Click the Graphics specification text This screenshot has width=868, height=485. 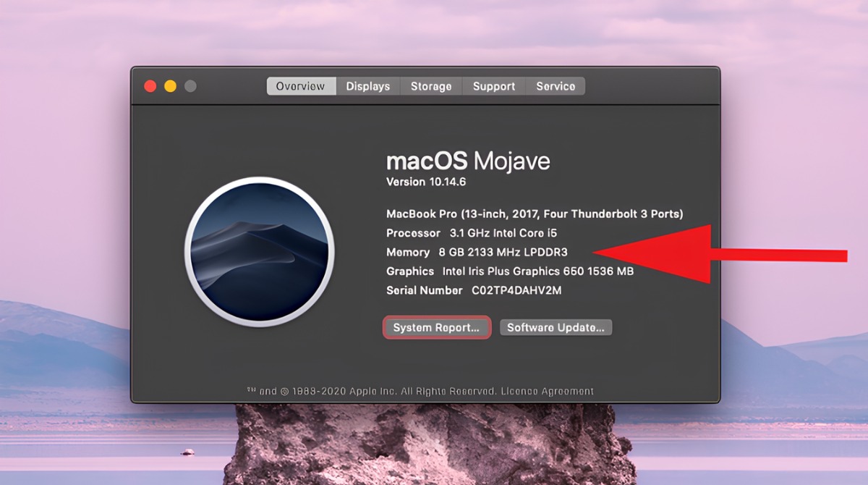508,271
